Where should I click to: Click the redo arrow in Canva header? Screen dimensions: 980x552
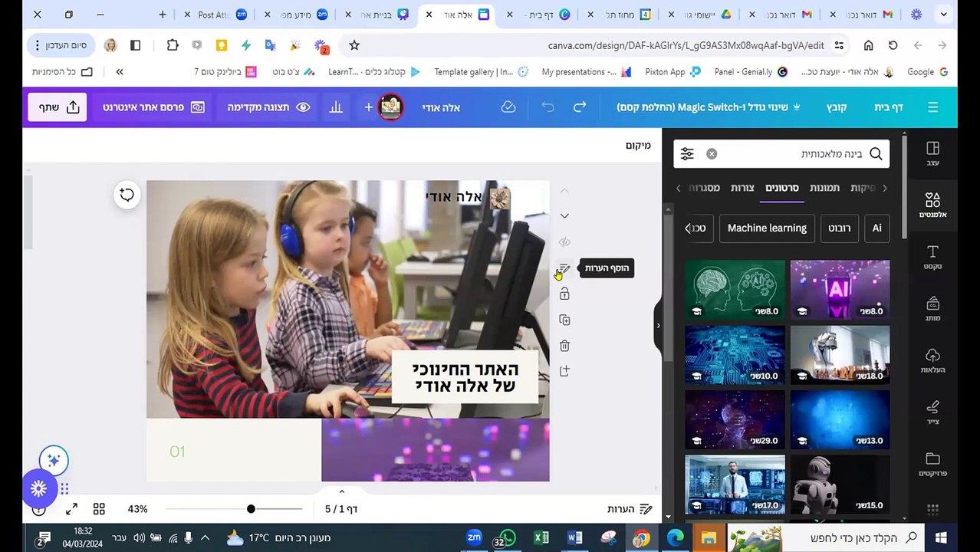pyautogui.click(x=580, y=107)
